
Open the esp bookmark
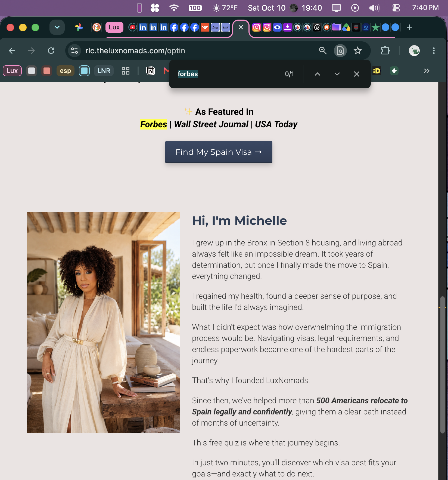click(x=66, y=71)
